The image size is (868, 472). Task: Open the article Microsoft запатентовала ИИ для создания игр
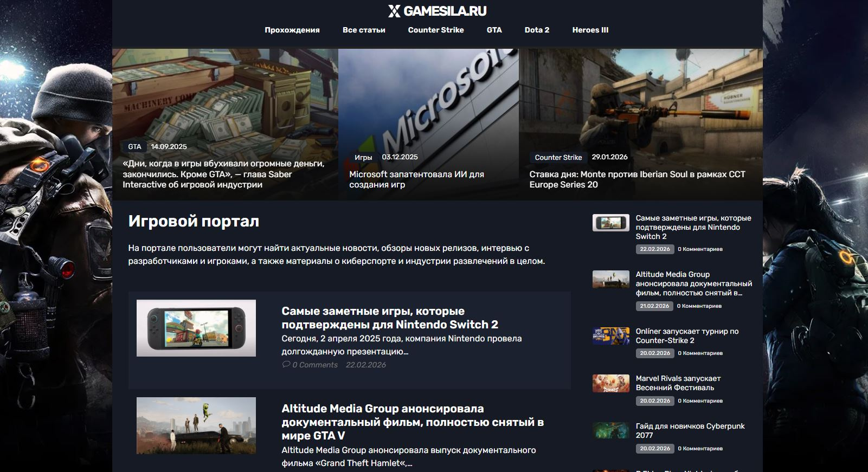(x=416, y=179)
